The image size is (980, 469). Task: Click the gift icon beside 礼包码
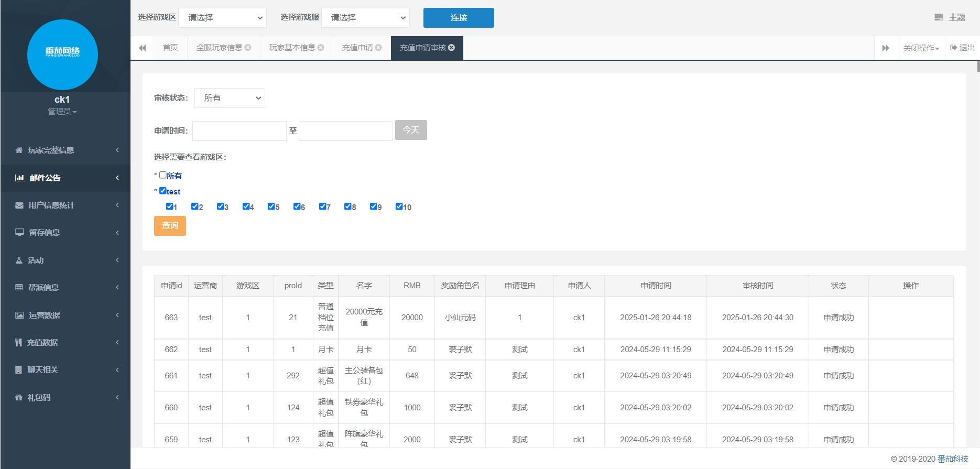point(19,397)
